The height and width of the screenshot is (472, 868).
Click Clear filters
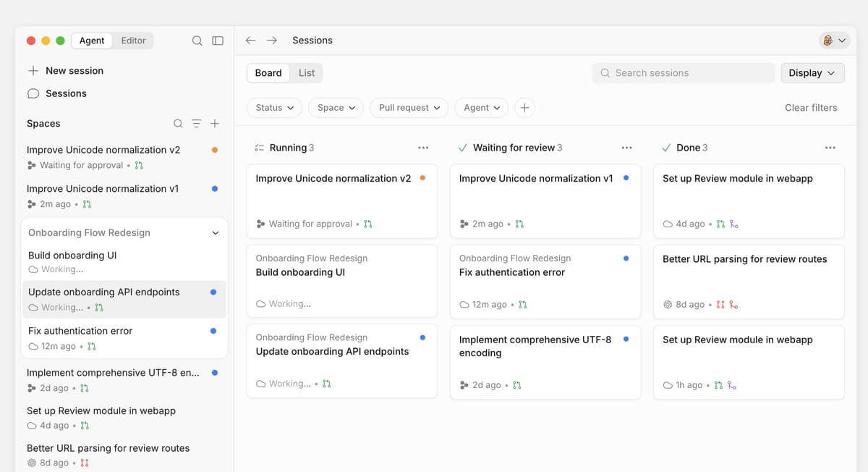(811, 108)
